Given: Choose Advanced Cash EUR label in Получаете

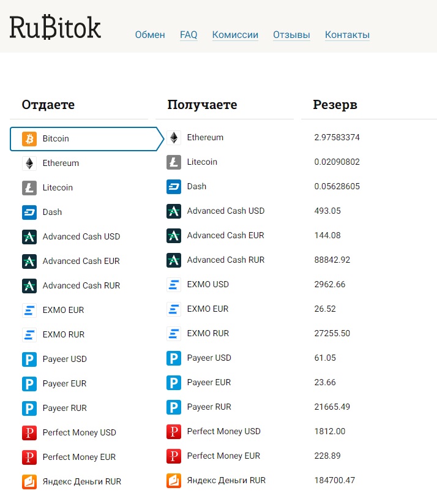Looking at the screenshot, I should 226,235.
